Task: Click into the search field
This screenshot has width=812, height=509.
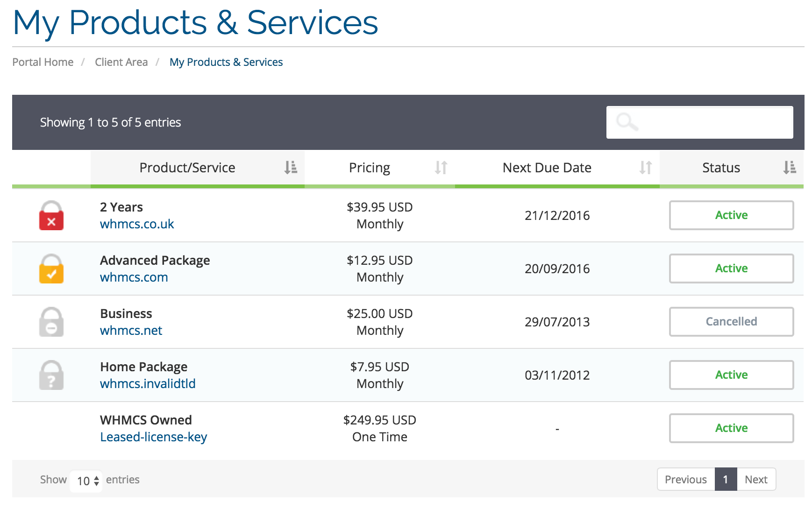Action: click(x=699, y=122)
